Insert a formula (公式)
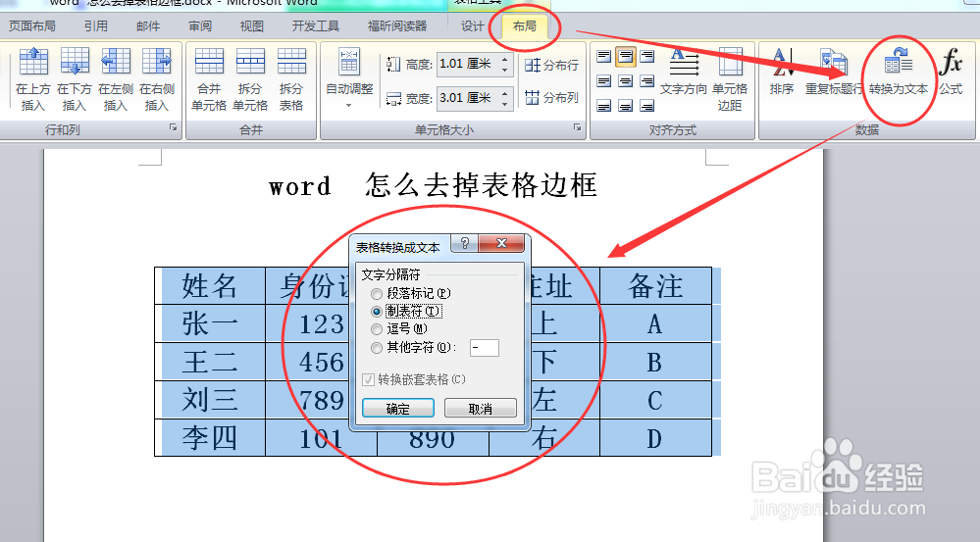This screenshot has width=980, height=542. point(951,72)
